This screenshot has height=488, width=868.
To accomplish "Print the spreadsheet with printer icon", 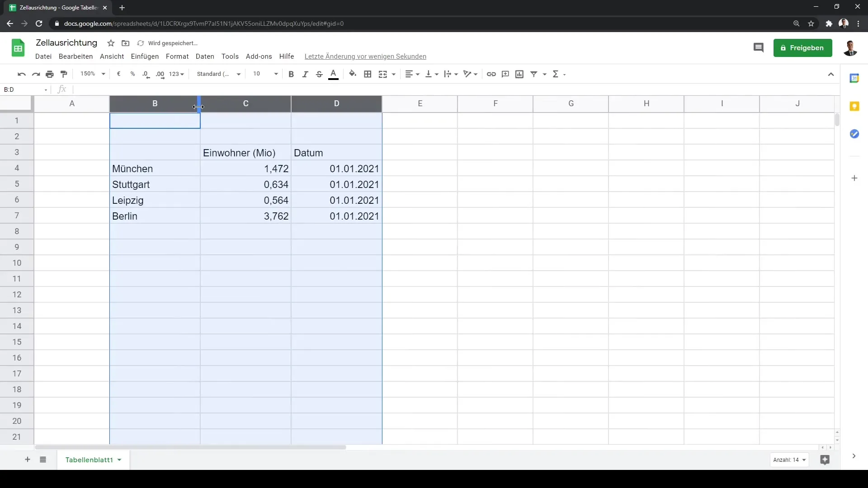I will [x=50, y=74].
